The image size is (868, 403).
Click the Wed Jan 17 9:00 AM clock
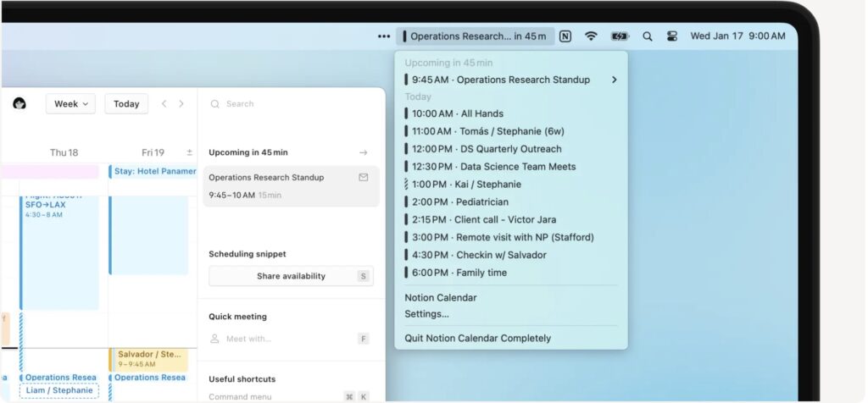click(737, 36)
